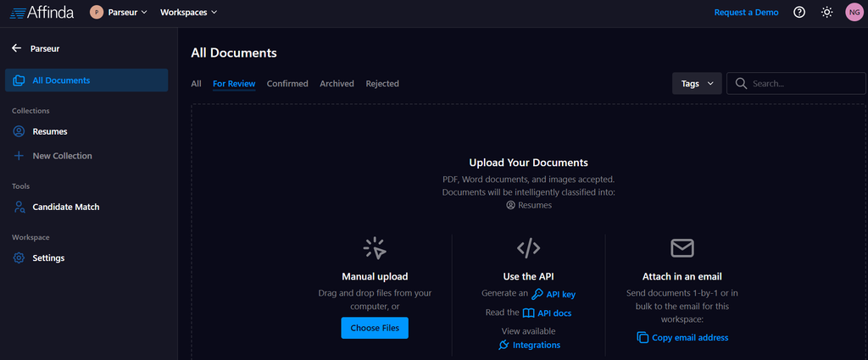The height and width of the screenshot is (360, 868).
Task: Click the Resumes collection icon
Action: [x=19, y=131]
